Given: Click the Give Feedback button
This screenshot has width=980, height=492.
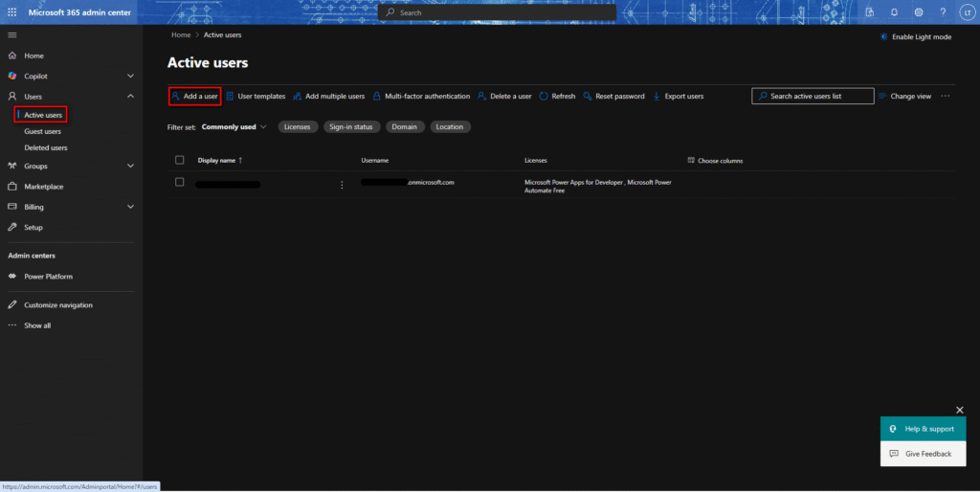Looking at the screenshot, I should pyautogui.click(x=923, y=454).
